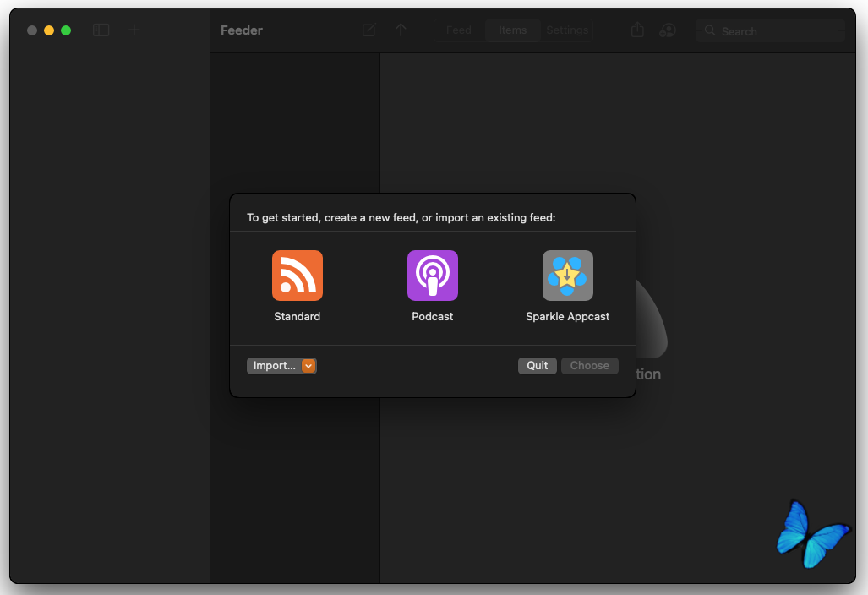Click the plus add feed icon
This screenshot has height=595, width=868.
[134, 30]
